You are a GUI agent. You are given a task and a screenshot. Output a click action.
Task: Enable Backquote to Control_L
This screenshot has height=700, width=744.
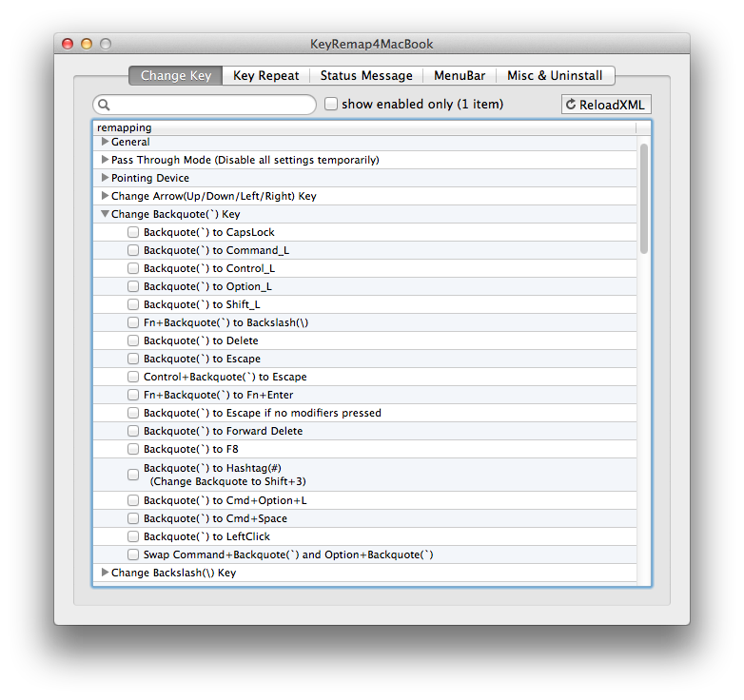pyautogui.click(x=133, y=268)
